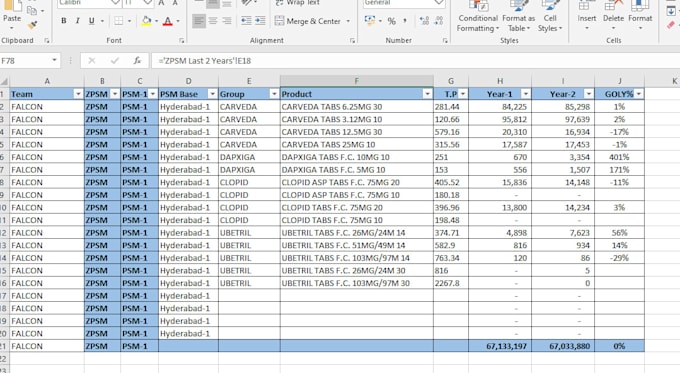Click the Name Box showing F78
The image size is (680, 373).
[x=25, y=61]
